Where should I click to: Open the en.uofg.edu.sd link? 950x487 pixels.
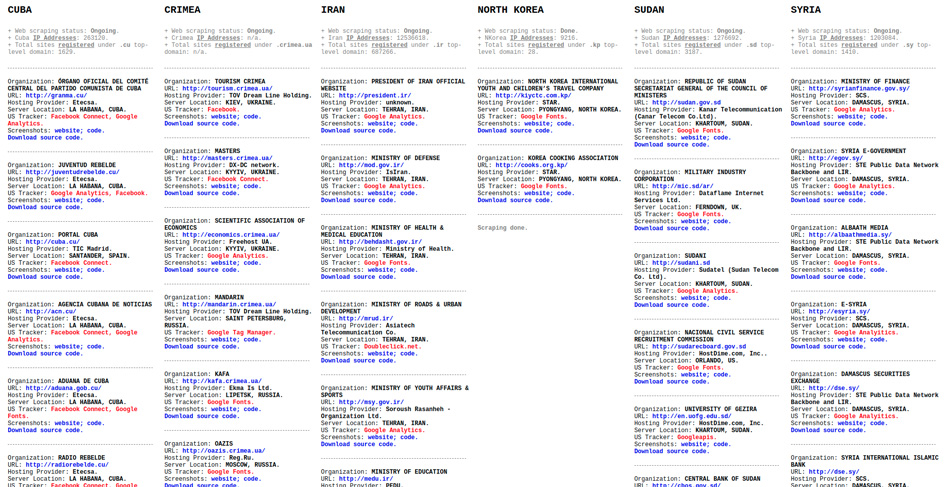click(x=692, y=416)
